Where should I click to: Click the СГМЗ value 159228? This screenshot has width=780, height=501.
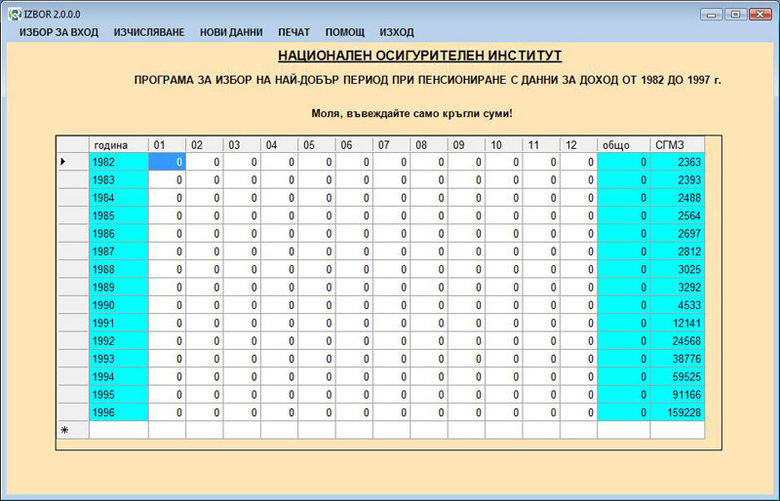point(678,412)
